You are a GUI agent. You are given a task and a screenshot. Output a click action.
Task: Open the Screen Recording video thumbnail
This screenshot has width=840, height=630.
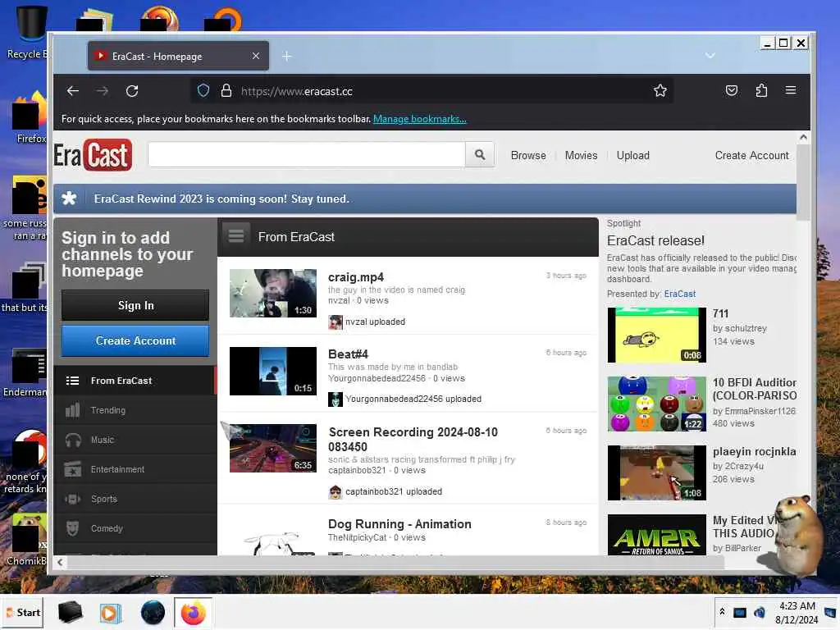tap(273, 449)
